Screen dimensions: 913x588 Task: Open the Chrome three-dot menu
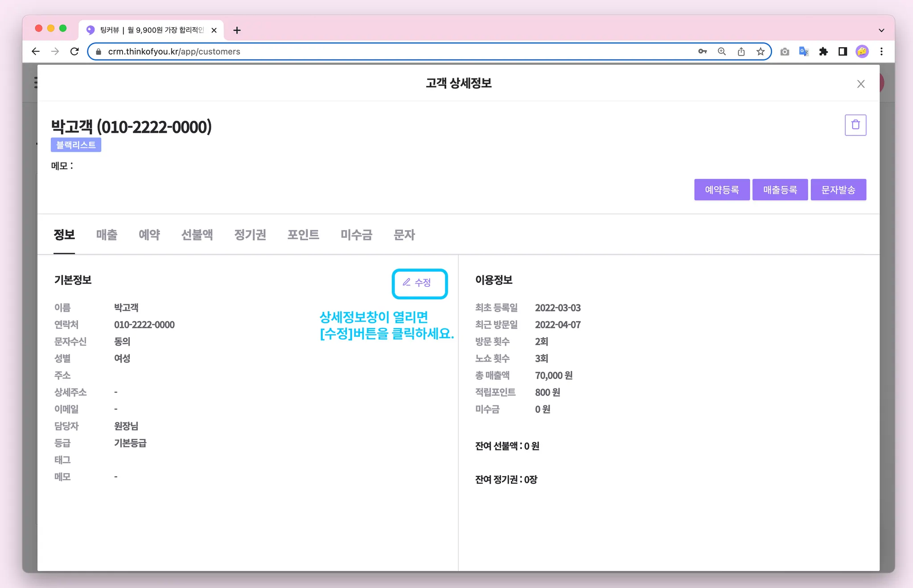881,52
